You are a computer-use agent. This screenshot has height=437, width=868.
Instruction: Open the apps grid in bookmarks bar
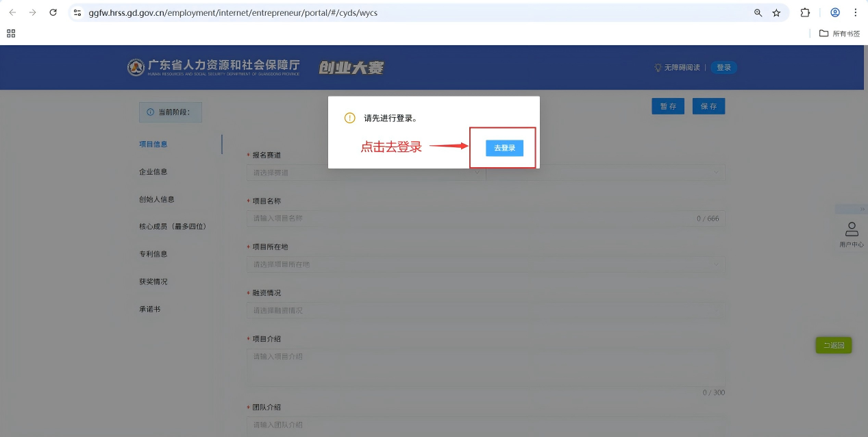[11, 33]
